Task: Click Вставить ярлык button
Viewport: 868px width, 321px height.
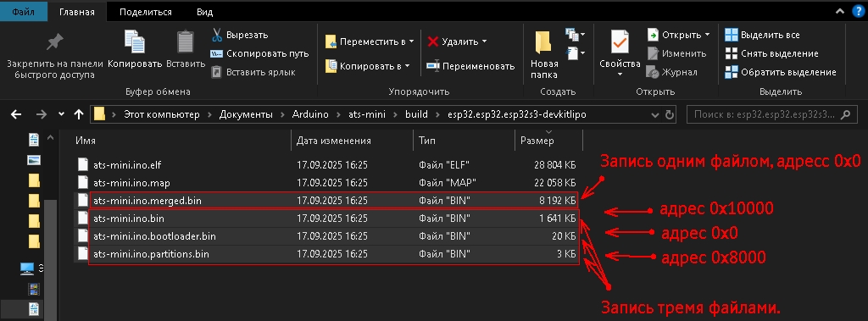Action: pos(253,72)
